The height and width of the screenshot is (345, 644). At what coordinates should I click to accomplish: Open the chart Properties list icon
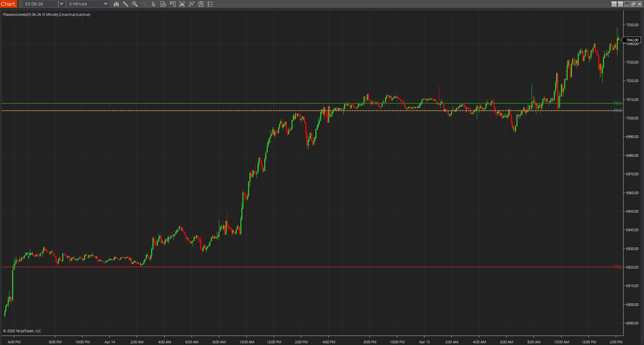click(210, 4)
